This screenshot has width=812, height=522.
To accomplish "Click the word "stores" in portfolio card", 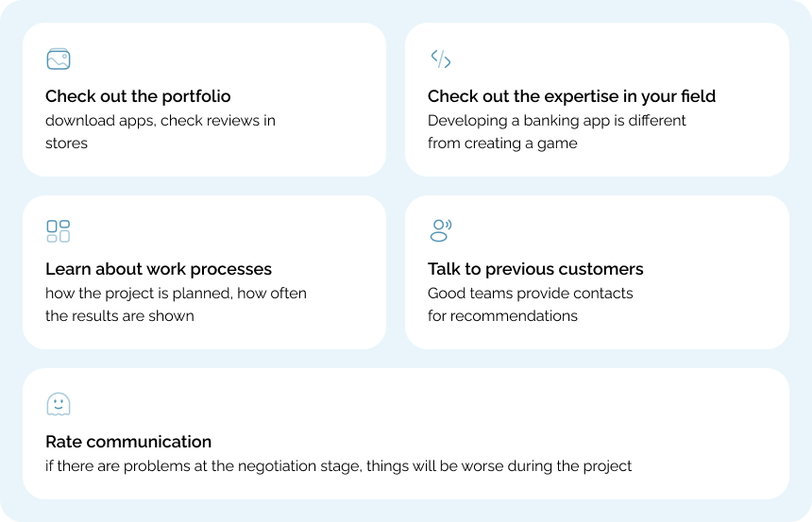I will click(x=66, y=143).
